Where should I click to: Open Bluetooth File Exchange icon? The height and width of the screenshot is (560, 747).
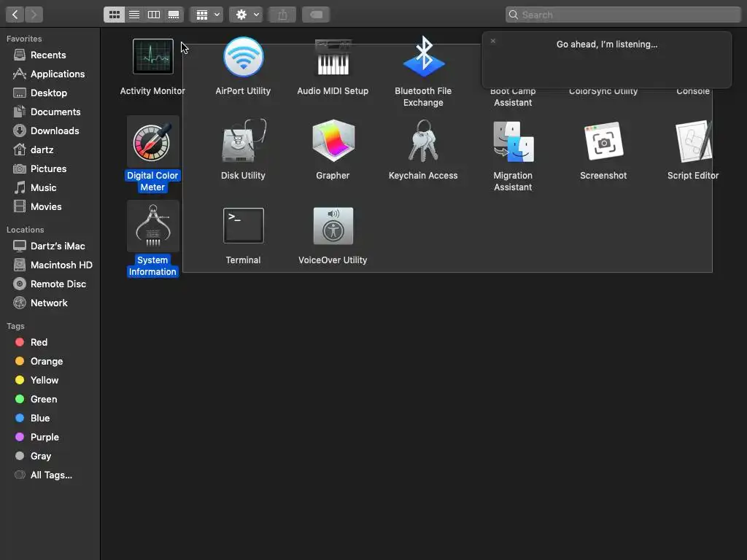[424, 57]
